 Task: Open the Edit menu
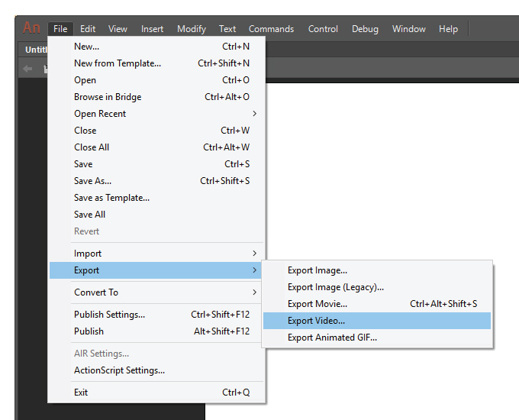88,29
